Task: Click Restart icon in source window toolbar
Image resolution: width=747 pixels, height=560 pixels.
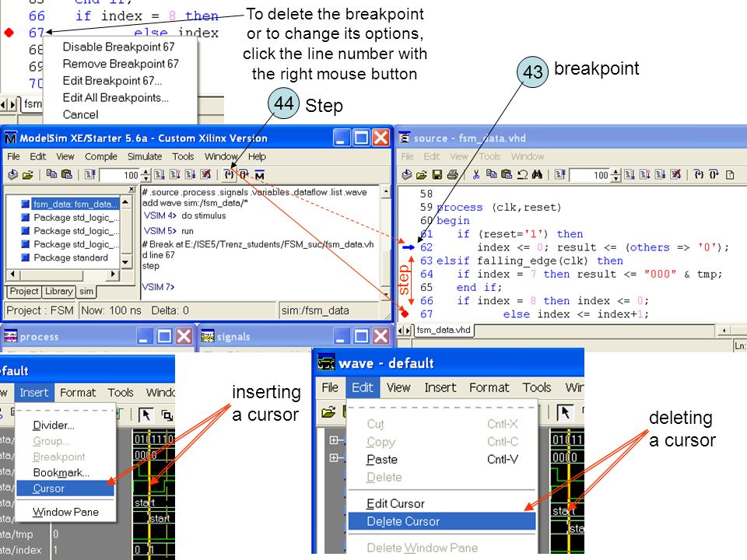Action: click(x=560, y=175)
